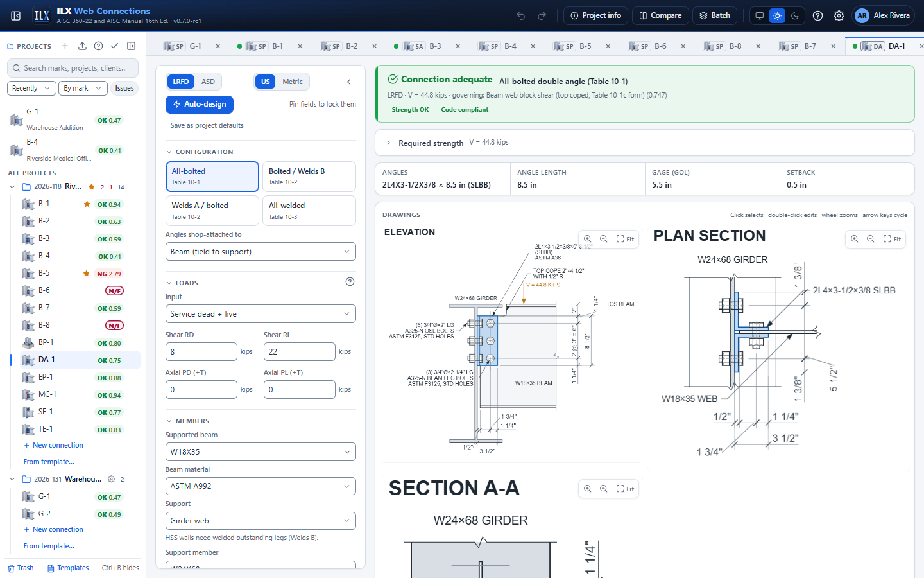The height and width of the screenshot is (578, 924).
Task: Zoom in on the Section A-A drawing
Action: pyautogui.click(x=588, y=489)
